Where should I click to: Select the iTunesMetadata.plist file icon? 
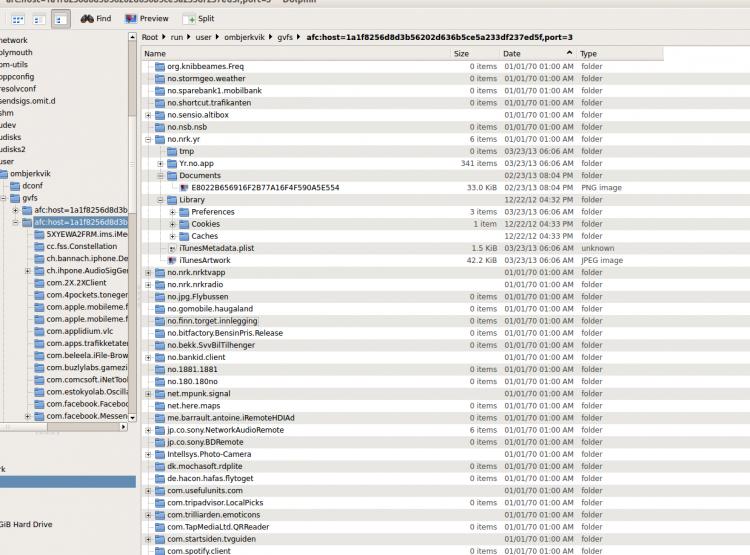click(x=172, y=248)
